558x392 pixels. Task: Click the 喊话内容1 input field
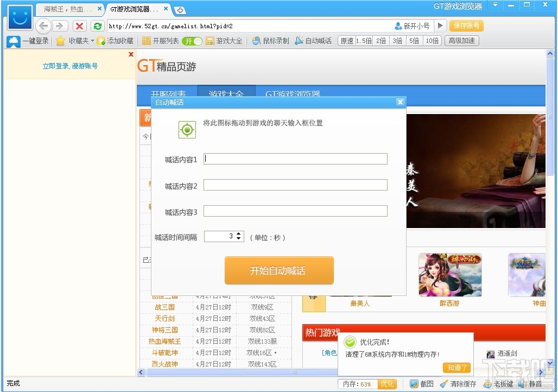click(295, 159)
